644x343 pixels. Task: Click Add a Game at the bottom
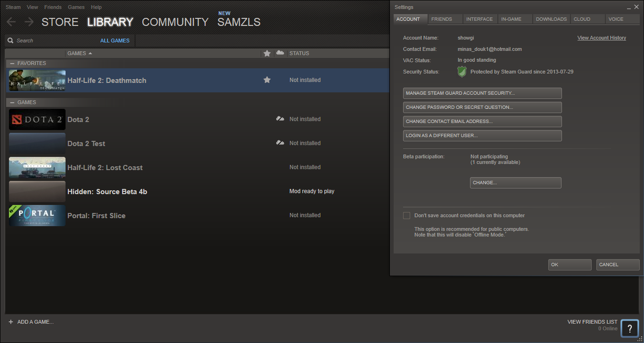click(35, 322)
